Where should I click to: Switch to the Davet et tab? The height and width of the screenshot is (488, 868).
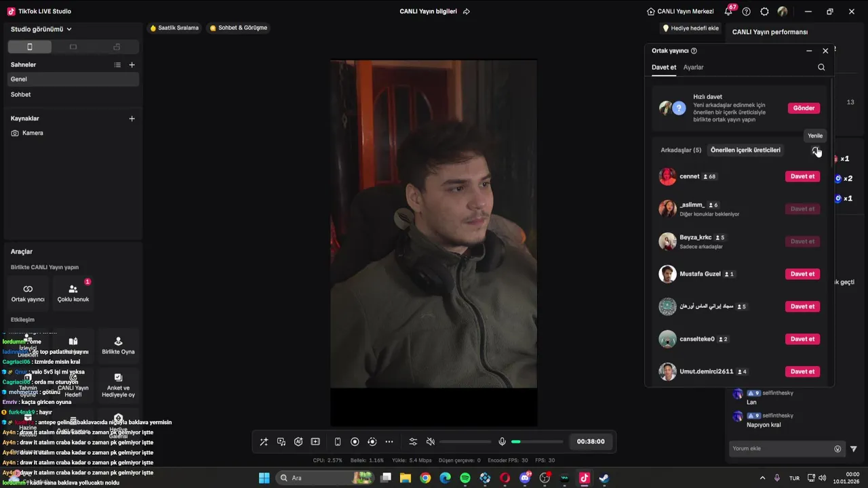[x=664, y=67]
